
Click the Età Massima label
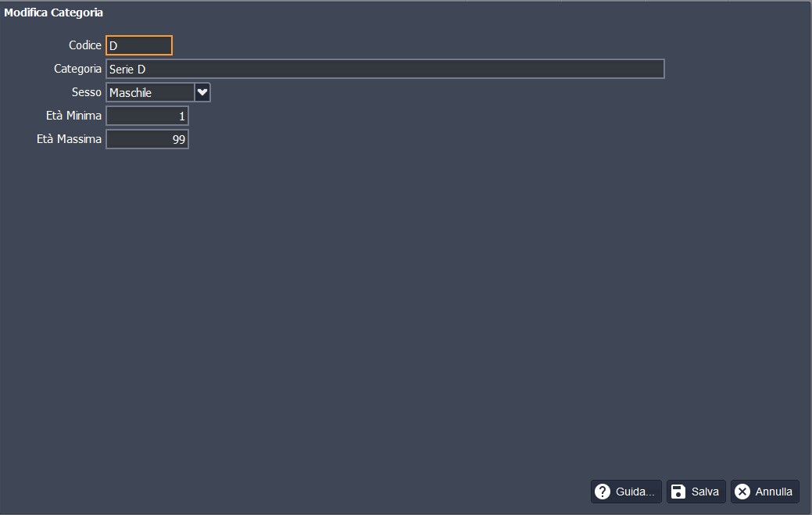[69, 139]
